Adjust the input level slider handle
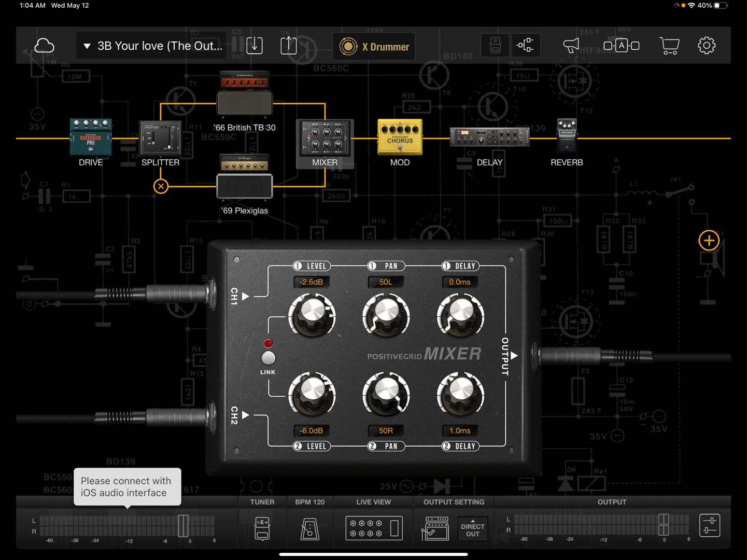 pos(183,526)
